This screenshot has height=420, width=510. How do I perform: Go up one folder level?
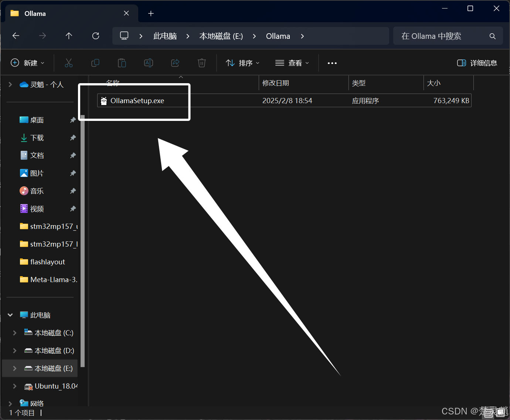(69, 36)
